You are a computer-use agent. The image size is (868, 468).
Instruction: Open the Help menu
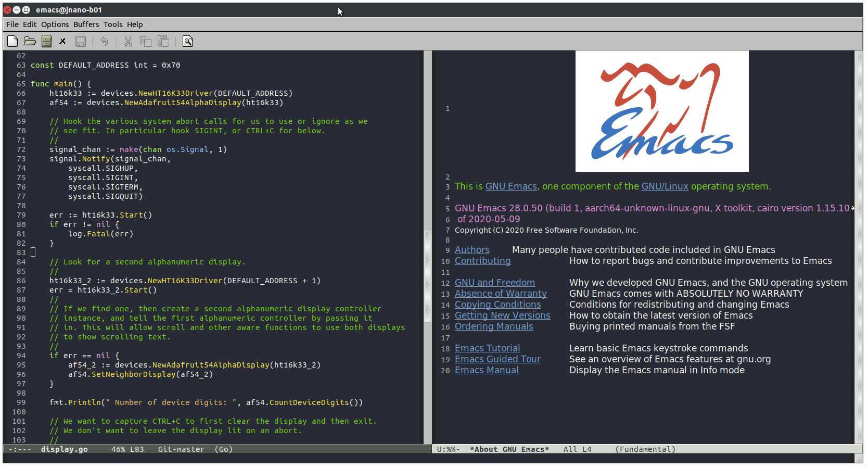point(135,24)
